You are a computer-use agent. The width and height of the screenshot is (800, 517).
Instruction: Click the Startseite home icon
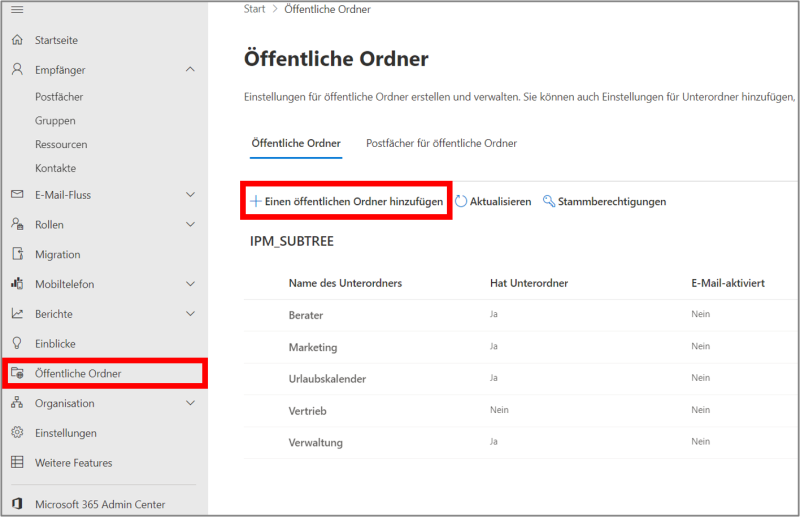17,40
